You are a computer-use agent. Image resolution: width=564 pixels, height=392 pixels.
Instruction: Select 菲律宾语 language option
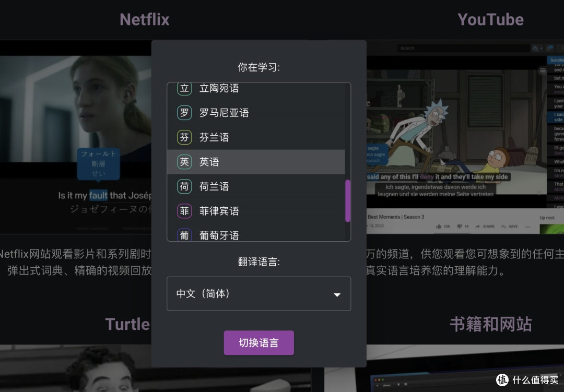[x=256, y=211]
